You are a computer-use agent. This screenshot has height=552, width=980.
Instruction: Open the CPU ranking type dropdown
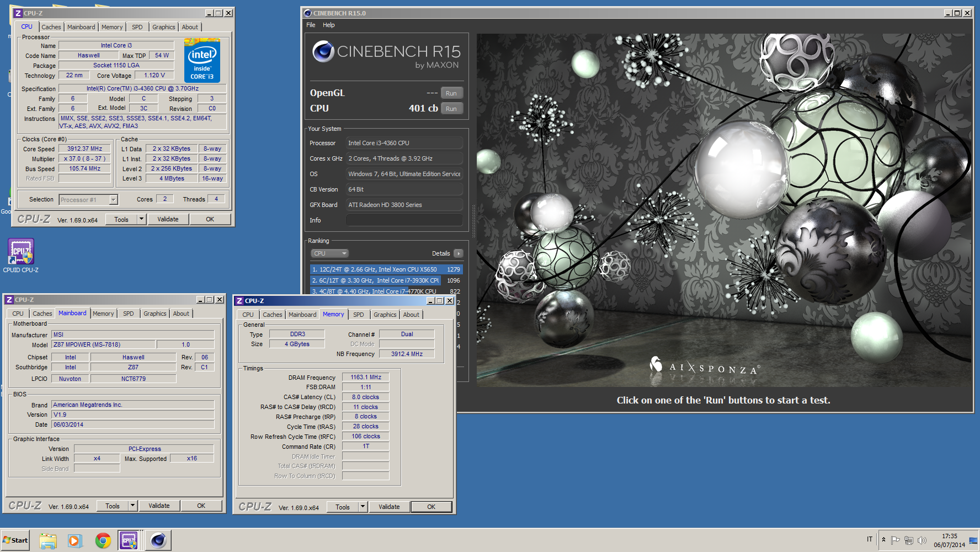[330, 253]
